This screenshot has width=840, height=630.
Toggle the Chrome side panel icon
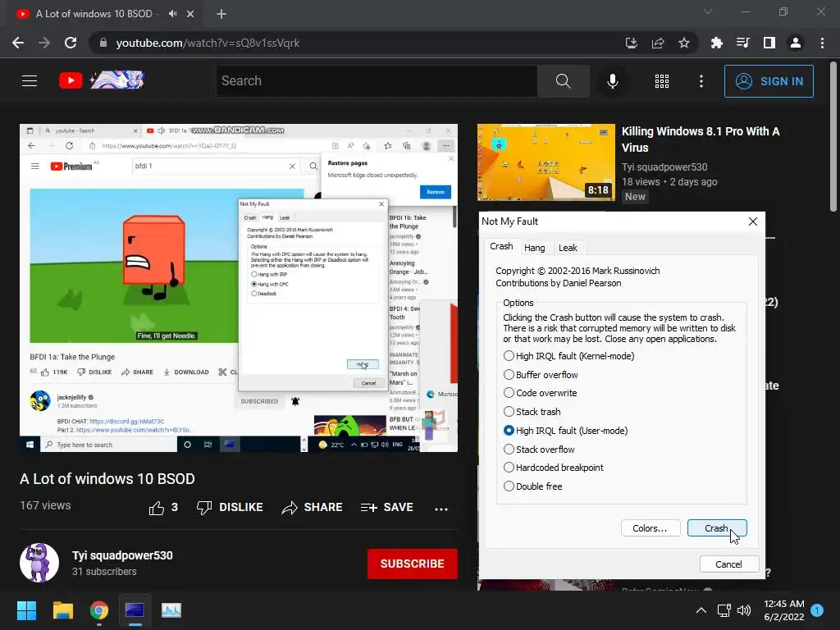click(x=769, y=43)
